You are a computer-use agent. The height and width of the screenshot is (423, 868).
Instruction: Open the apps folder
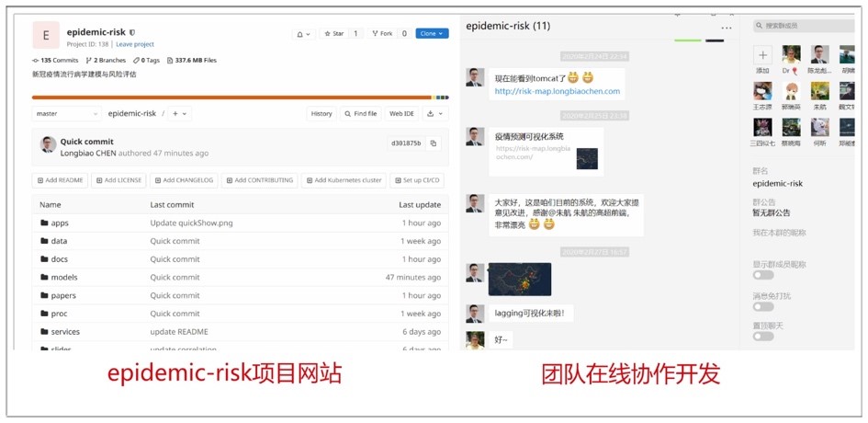(60, 223)
